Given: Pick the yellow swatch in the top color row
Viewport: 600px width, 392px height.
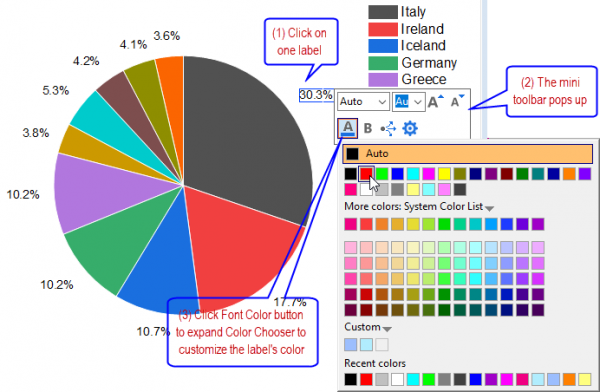Looking at the screenshot, I should (x=444, y=174).
